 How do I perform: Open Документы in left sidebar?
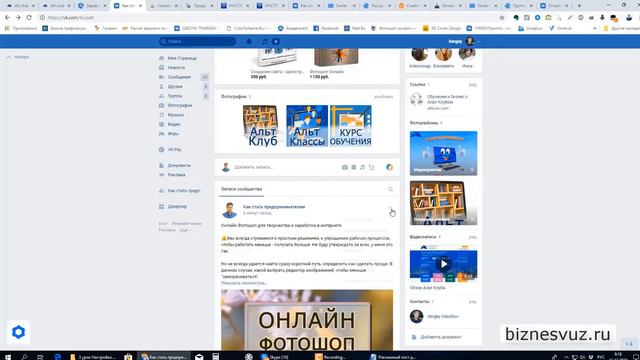[x=178, y=165]
